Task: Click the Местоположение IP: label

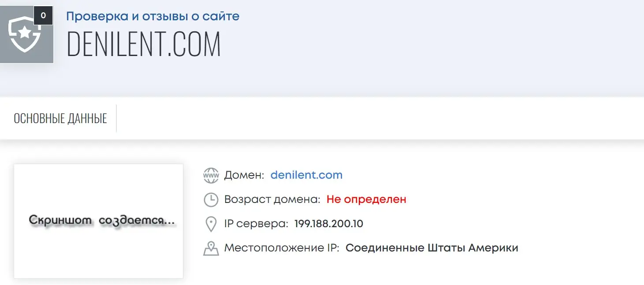Action: pyautogui.click(x=282, y=248)
